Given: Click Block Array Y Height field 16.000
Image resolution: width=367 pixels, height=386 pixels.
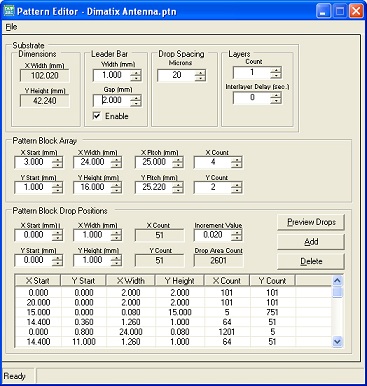Looking at the screenshot, I should tap(92, 187).
